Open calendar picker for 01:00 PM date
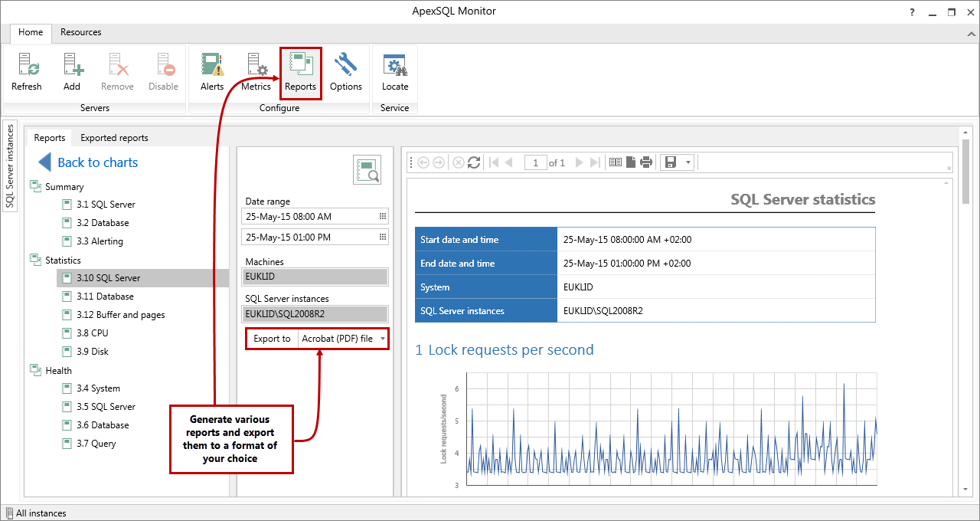This screenshot has width=980, height=521. (383, 238)
